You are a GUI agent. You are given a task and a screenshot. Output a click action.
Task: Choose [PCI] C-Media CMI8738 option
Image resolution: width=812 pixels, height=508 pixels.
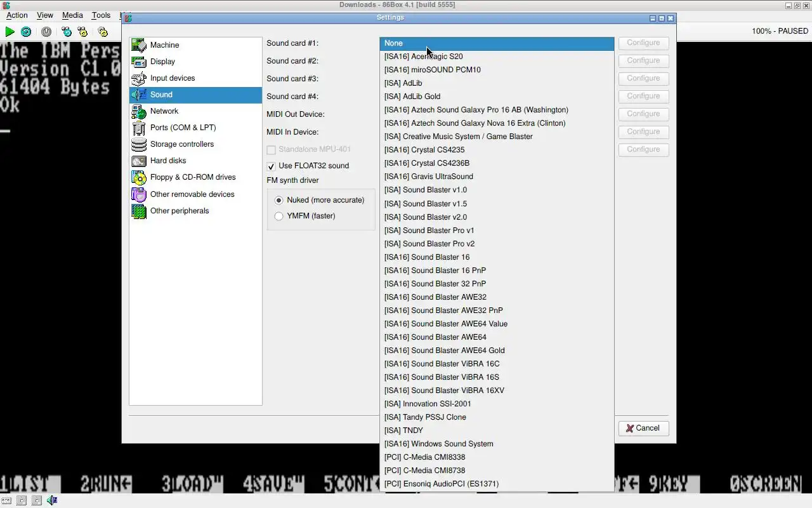click(497, 471)
